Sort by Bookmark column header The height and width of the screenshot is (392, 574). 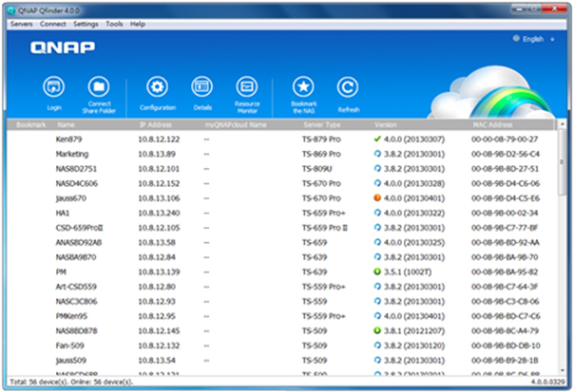(30, 124)
